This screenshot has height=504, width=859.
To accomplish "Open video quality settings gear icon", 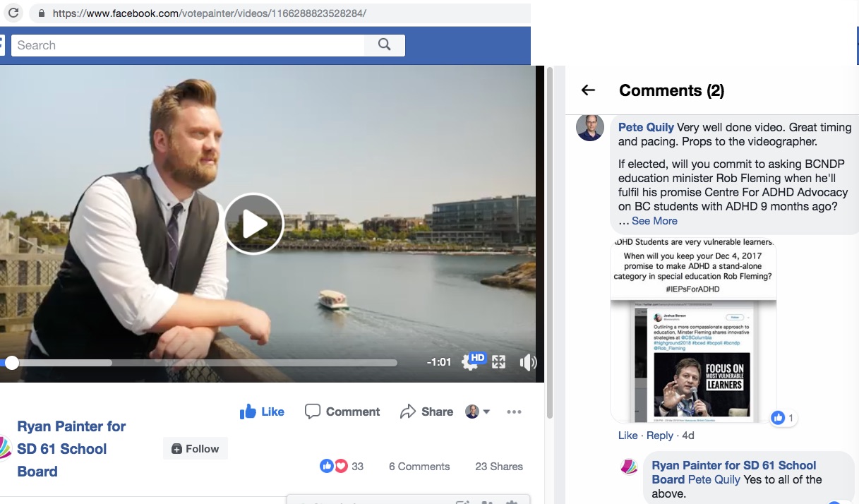I will 469,362.
